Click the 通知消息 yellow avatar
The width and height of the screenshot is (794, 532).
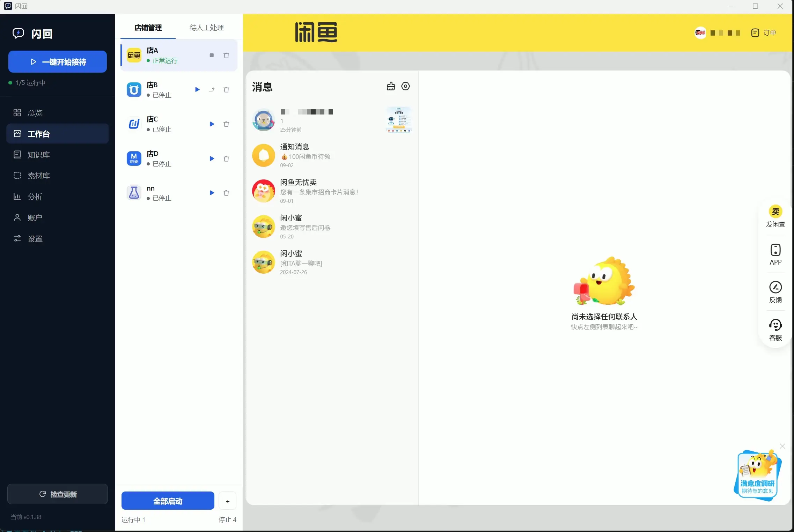263,155
